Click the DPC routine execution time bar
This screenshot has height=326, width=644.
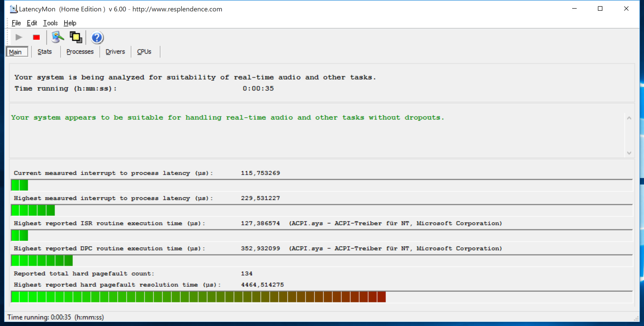tap(322, 261)
